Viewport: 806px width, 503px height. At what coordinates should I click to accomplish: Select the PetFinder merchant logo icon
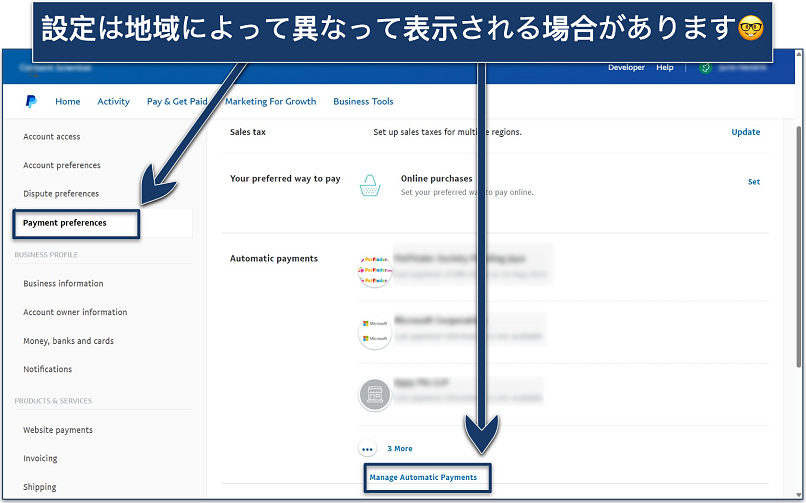373,270
